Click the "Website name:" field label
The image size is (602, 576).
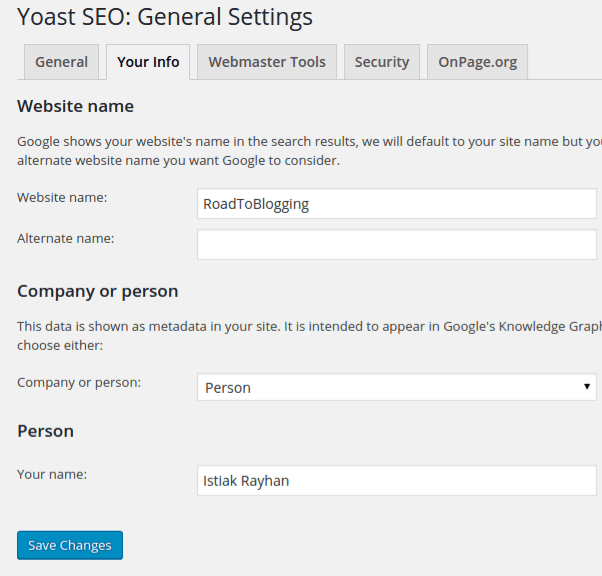click(62, 198)
